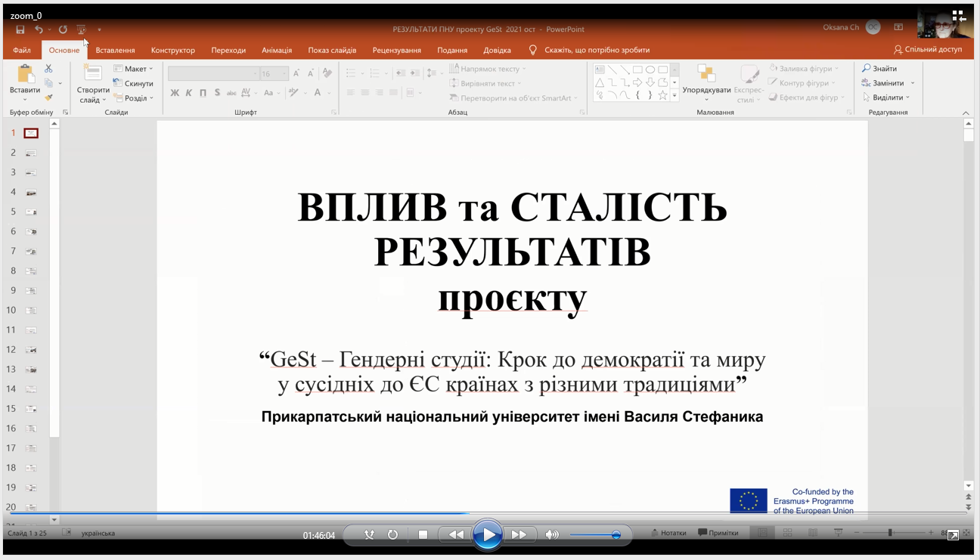
Task: Click the Undo arrow icon
Action: click(39, 29)
